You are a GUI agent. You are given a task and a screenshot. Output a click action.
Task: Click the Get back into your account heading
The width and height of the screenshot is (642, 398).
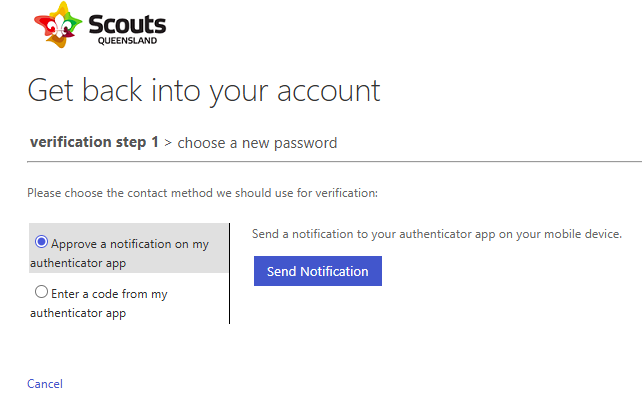point(204,91)
